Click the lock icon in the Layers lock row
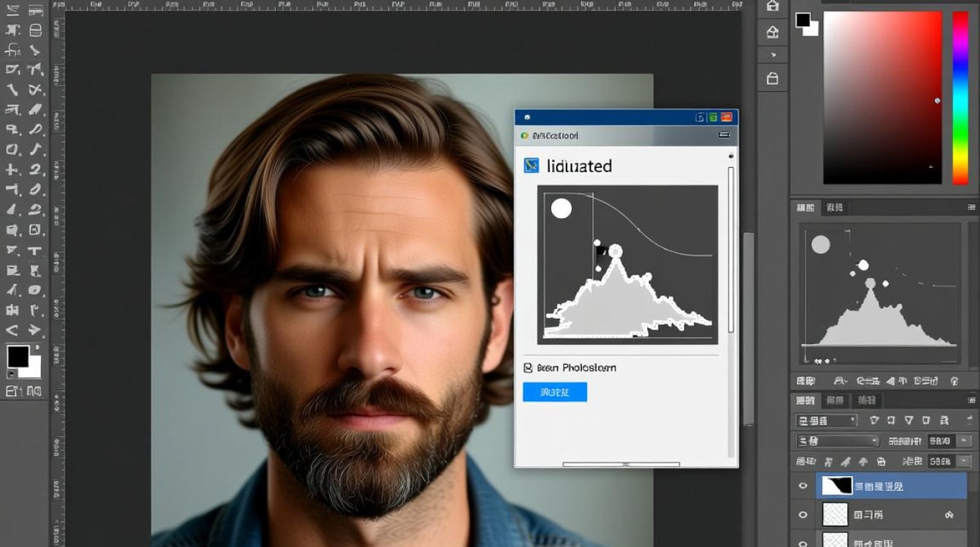Viewport: 980px width, 547px height. pos(881,462)
